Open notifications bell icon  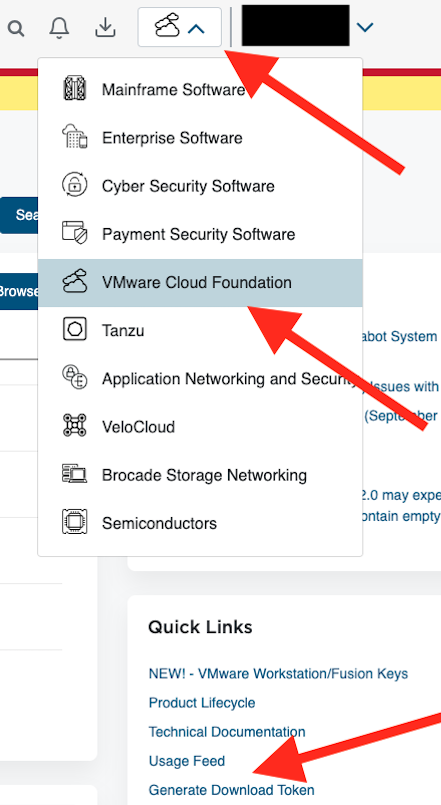59,28
